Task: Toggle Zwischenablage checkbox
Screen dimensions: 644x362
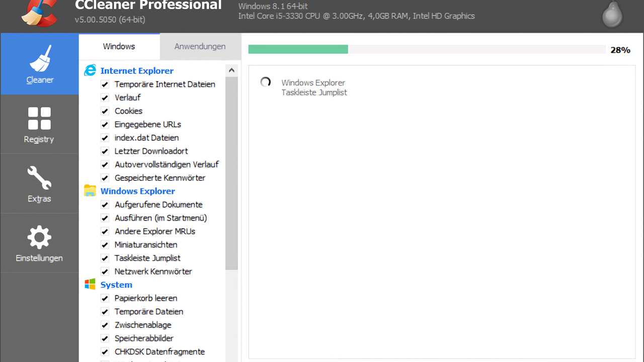Action: [105, 325]
